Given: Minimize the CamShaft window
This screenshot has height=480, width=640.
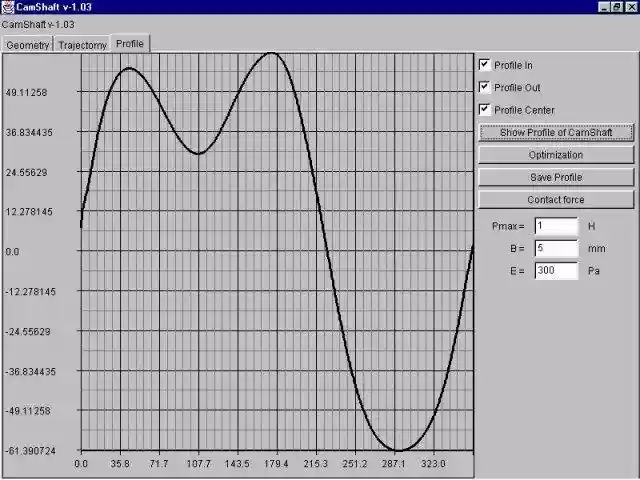Looking at the screenshot, I should (603, 7).
